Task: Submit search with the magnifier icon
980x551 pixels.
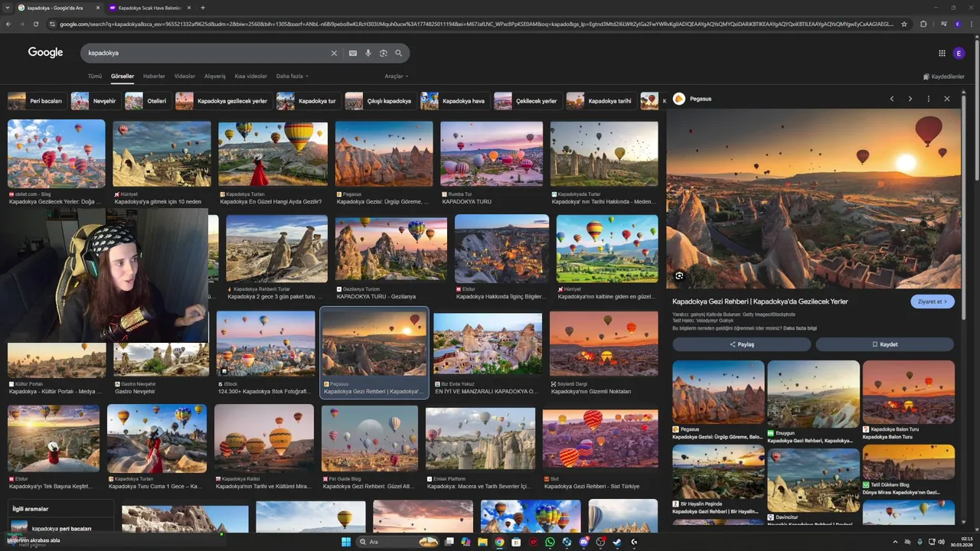Action: click(x=399, y=53)
